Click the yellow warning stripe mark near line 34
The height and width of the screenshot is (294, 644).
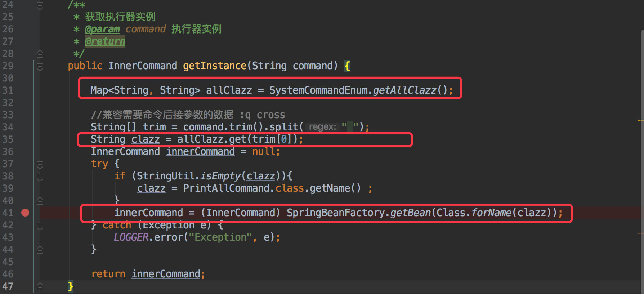pyautogui.click(x=641, y=120)
